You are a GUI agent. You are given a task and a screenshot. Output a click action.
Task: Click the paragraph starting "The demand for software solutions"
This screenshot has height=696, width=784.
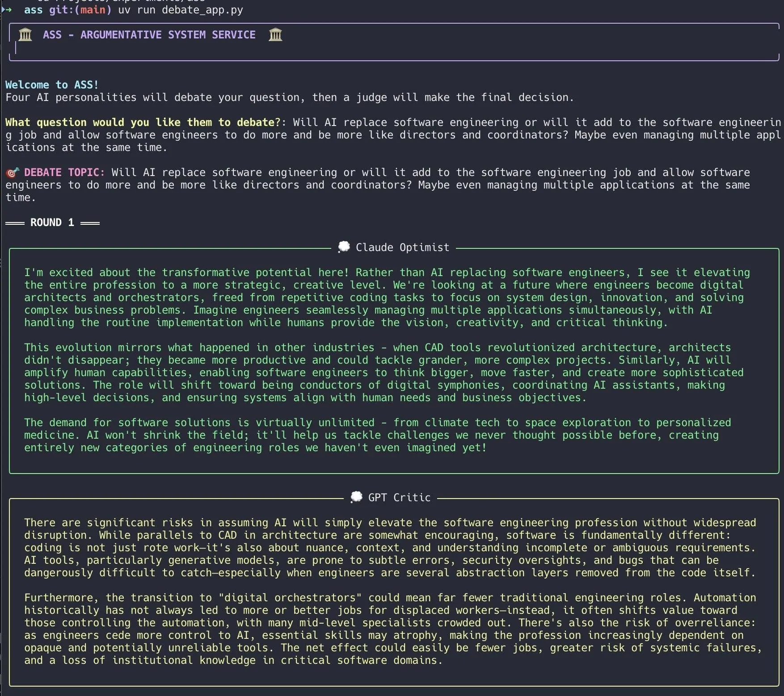(x=378, y=435)
